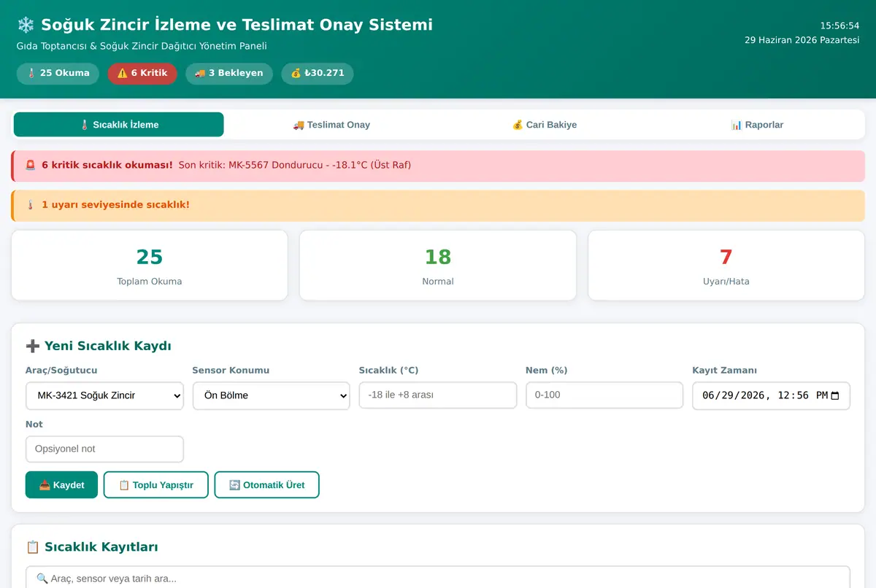Click the snowflake logo icon in header
876x588 pixels.
26,26
